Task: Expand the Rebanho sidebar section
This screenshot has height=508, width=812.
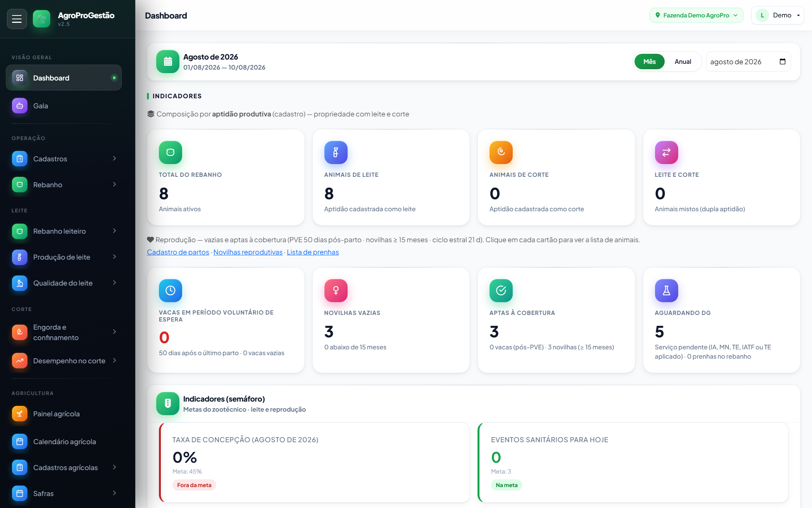Action: click(64, 185)
